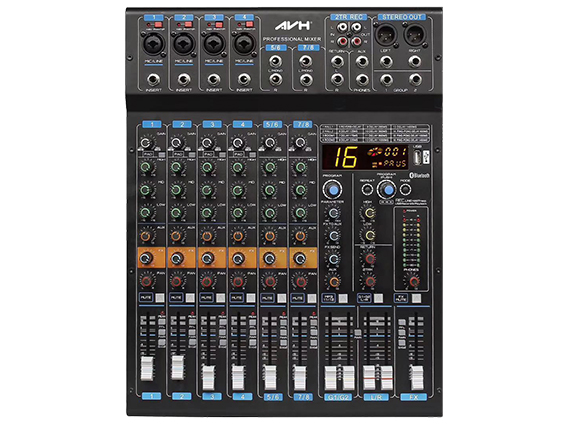This screenshot has width=568, height=426.
Task: Click the channel 2 orange AUX knob
Action: (x=176, y=236)
